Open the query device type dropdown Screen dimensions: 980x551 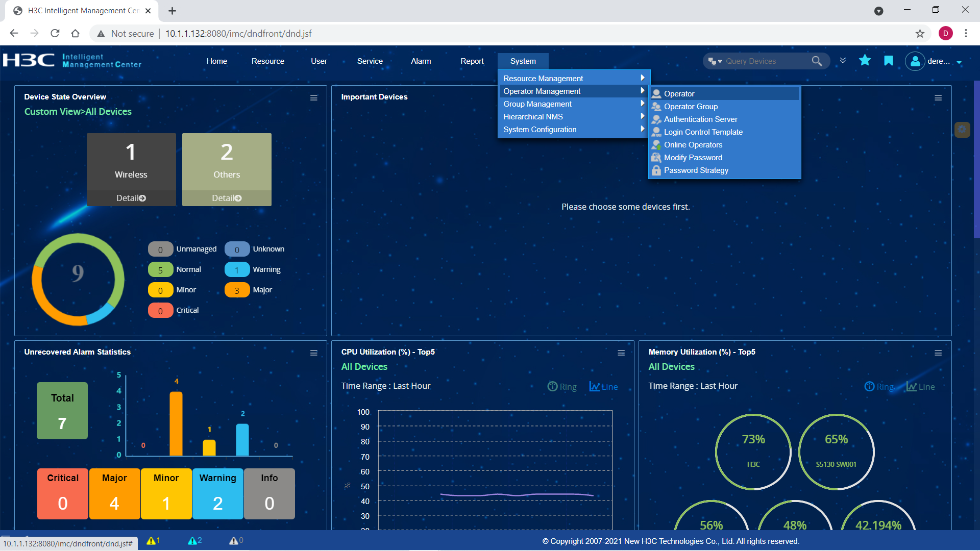coord(715,61)
